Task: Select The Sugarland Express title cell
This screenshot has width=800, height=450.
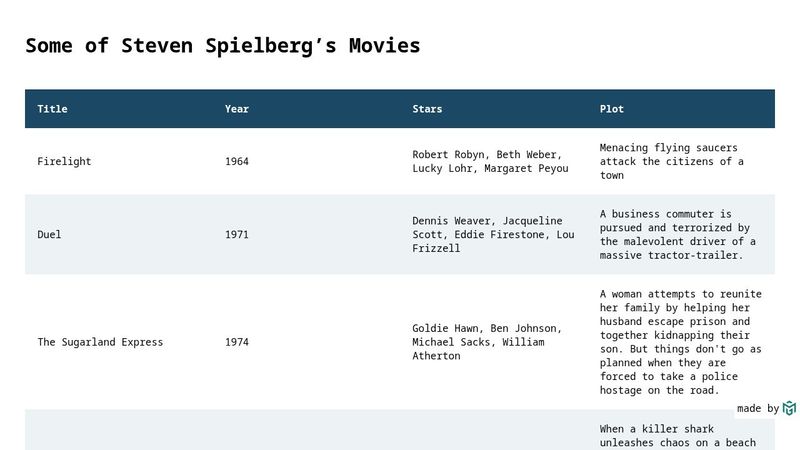Action: click(119, 342)
